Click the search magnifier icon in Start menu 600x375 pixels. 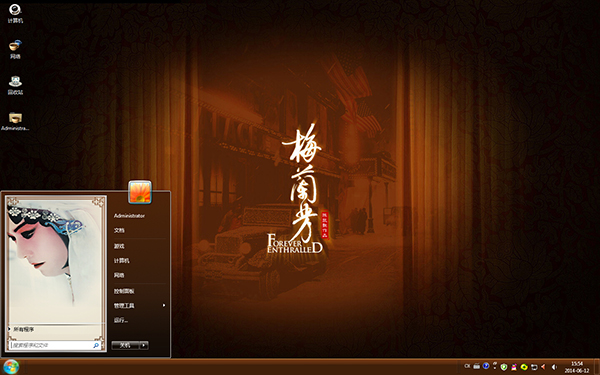tap(96, 345)
